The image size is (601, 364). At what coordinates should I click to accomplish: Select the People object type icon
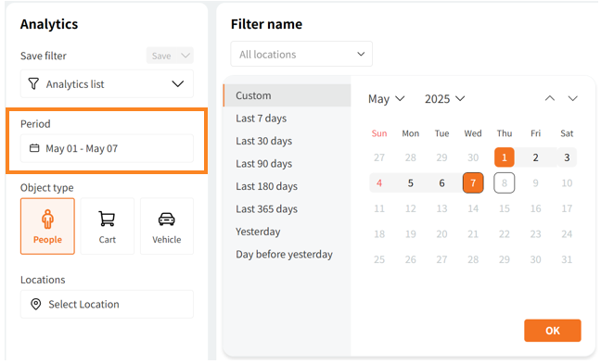point(47,219)
